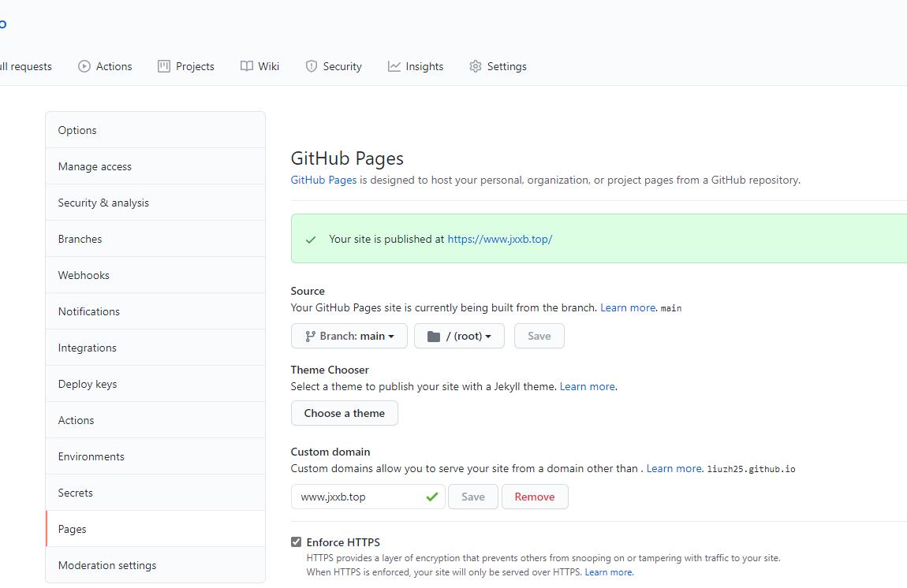Click the Insights graph icon
The width and height of the screenshot is (907, 588).
pyautogui.click(x=394, y=67)
